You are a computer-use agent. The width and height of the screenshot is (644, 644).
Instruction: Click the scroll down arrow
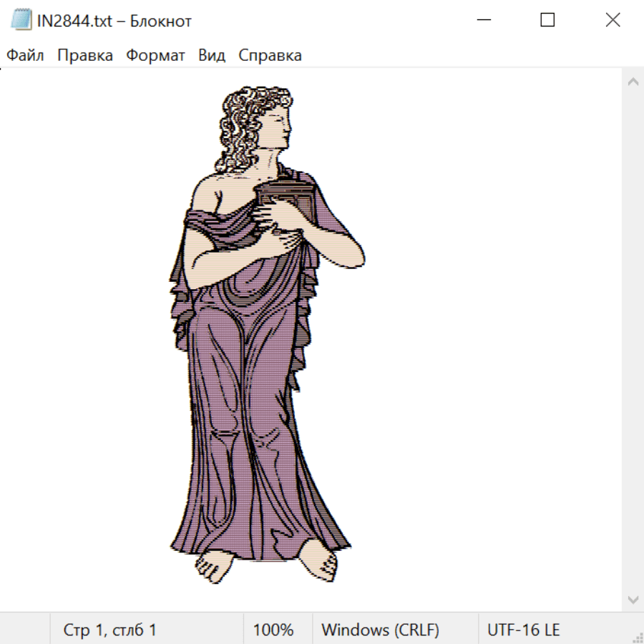(x=633, y=599)
